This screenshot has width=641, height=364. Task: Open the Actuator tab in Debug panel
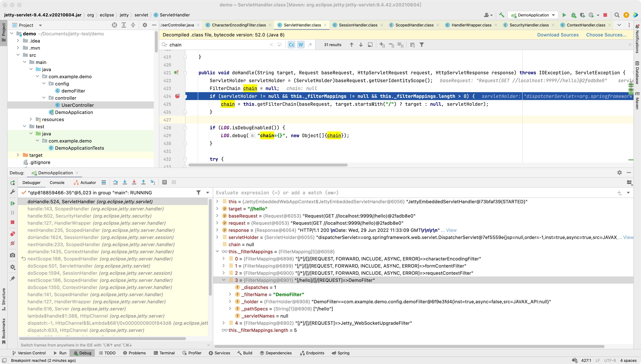pyautogui.click(x=85, y=183)
